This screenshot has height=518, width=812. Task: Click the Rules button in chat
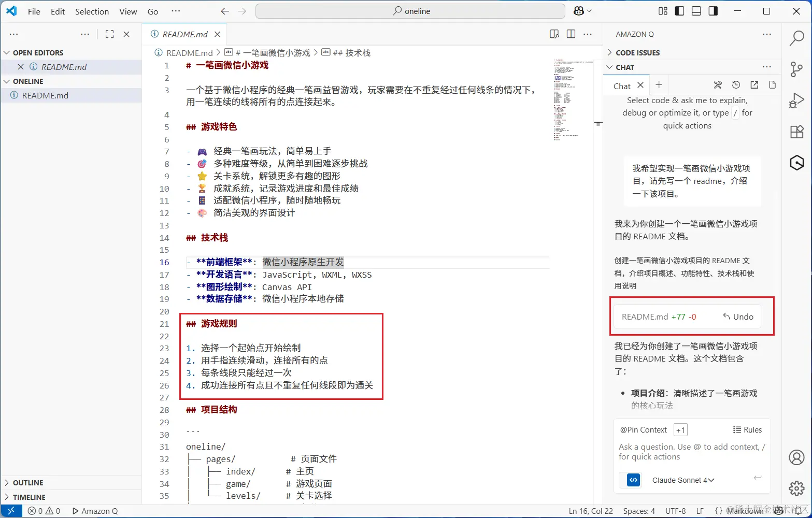click(747, 430)
